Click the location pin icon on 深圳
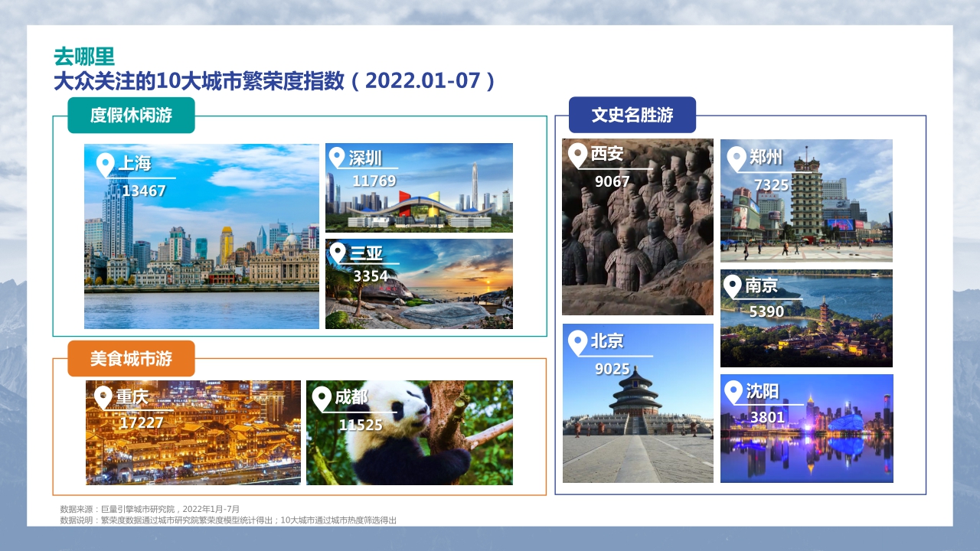 point(337,155)
